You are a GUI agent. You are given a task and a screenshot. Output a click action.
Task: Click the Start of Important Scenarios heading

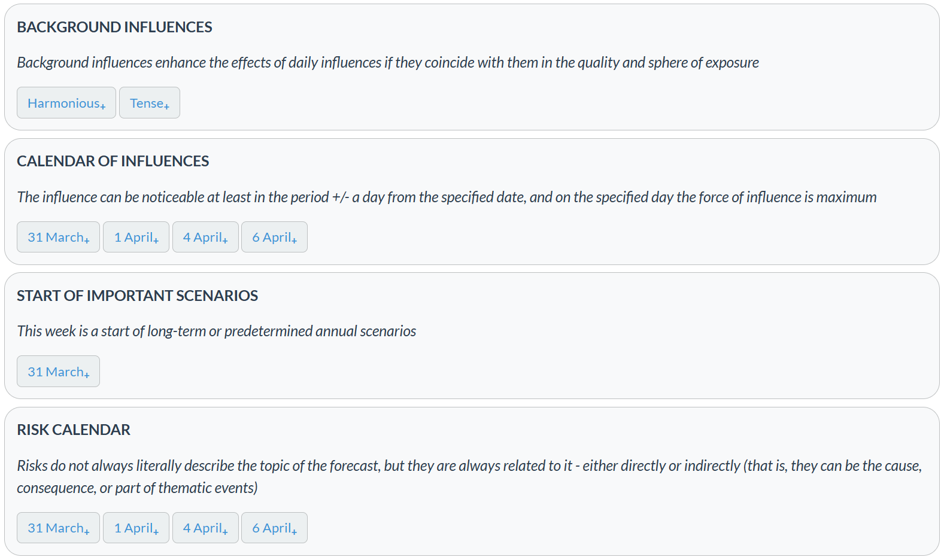(x=138, y=295)
